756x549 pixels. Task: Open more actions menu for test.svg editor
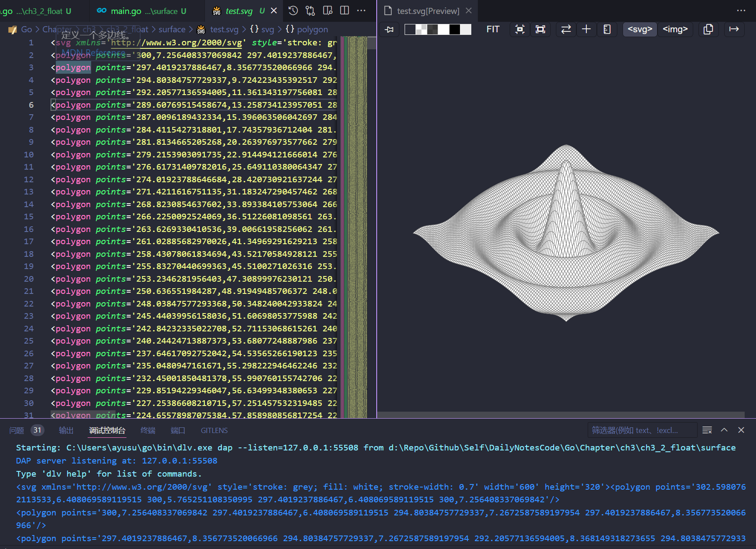point(361,10)
